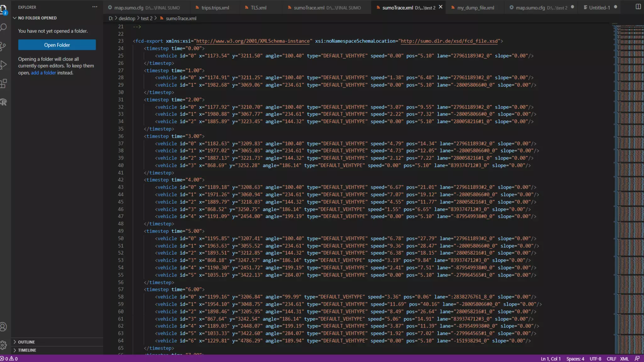The image size is (644, 362).
Task: Click the add a folder link
Action: pyautogui.click(x=43, y=73)
